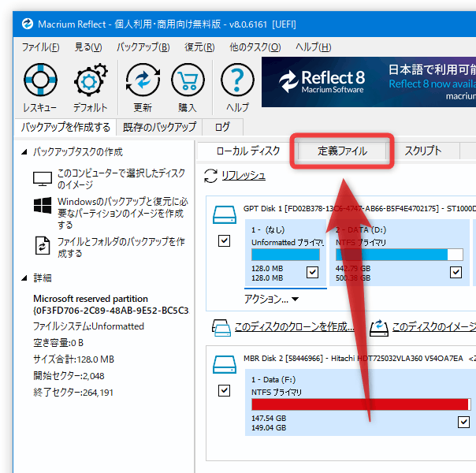Click the disk image icon beside このディスクのイメージ

[x=379, y=328]
